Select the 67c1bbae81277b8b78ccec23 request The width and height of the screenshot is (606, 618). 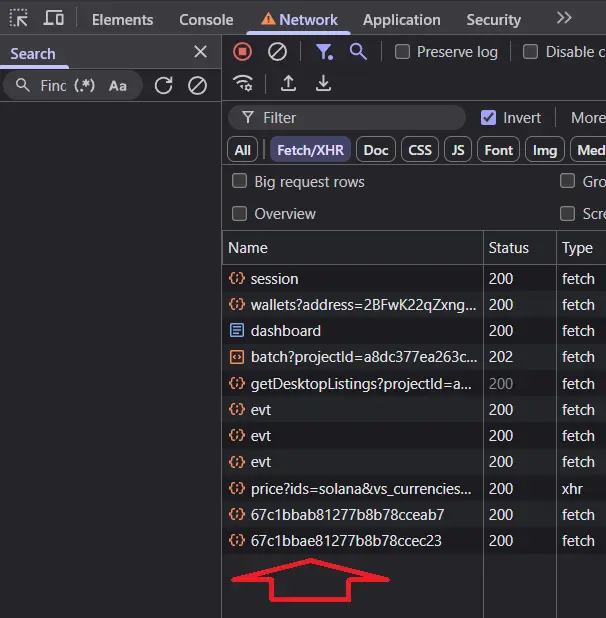[x=414, y=541]
